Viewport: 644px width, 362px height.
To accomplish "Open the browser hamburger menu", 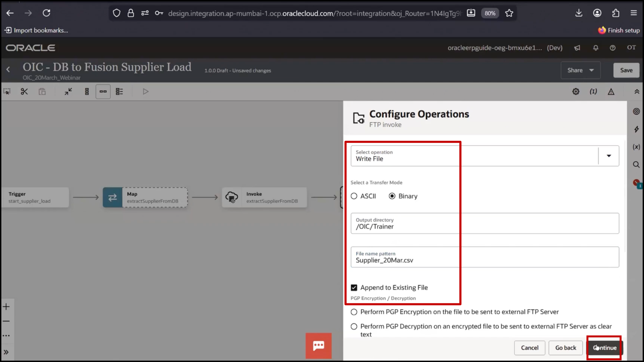I will tap(634, 13).
